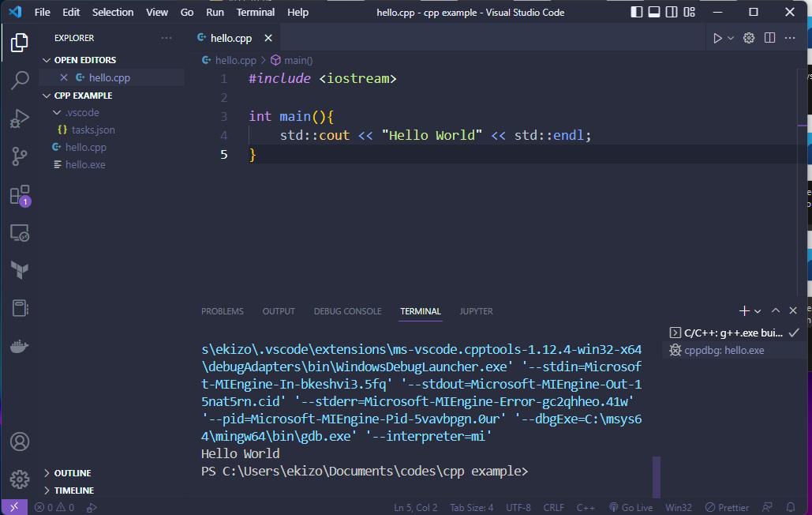Change indentation via Tab Size: 4
Image resolution: width=812 pixels, height=515 pixels.
point(472,507)
